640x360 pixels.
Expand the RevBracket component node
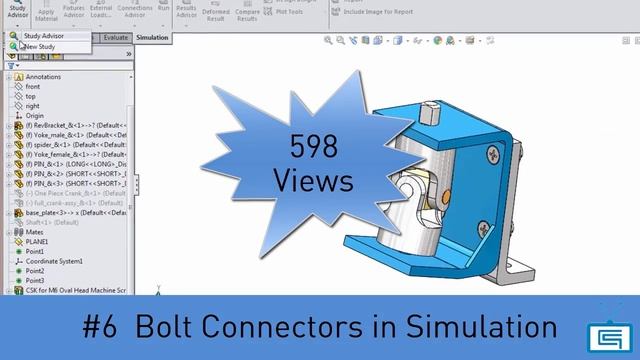9,126
